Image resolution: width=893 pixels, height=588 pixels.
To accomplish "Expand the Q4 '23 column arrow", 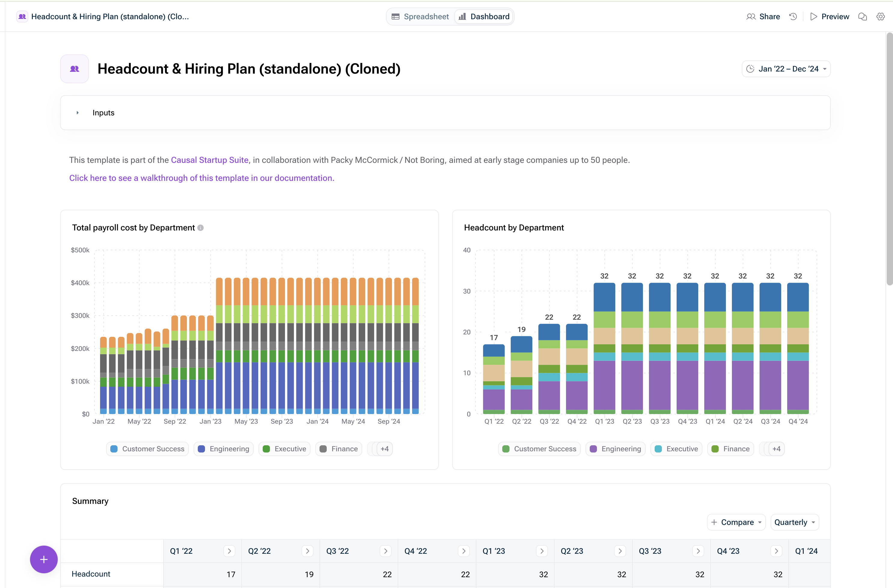I will (x=776, y=551).
